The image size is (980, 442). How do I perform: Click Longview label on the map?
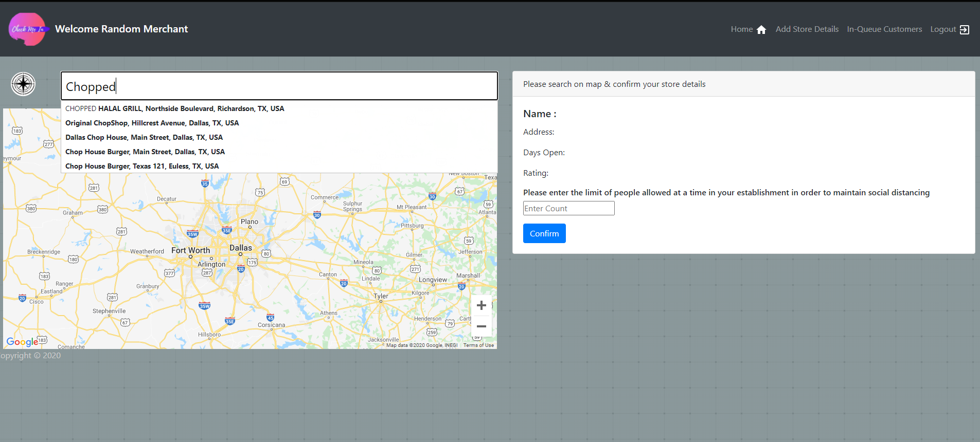point(433,280)
